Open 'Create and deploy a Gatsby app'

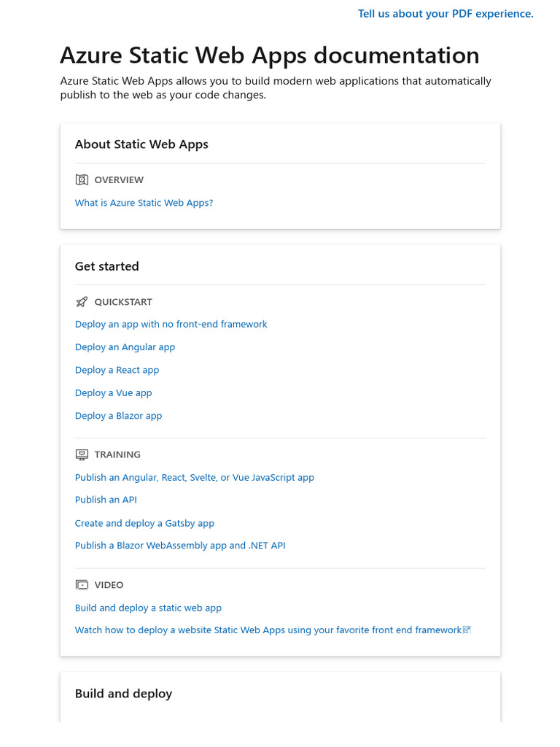(x=144, y=523)
